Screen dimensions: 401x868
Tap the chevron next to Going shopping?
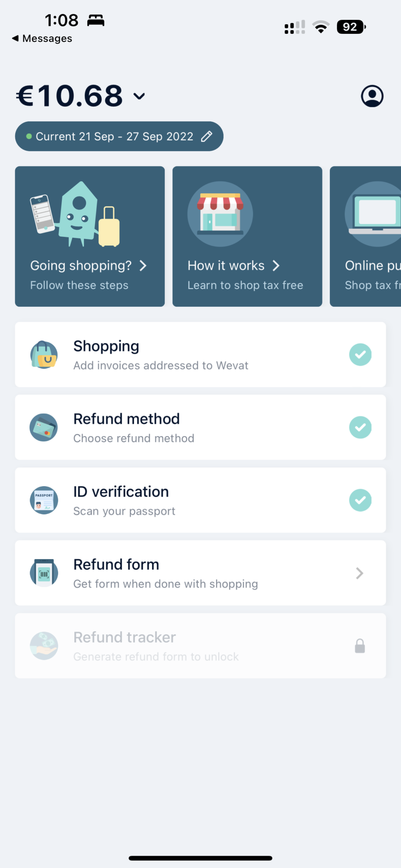[x=143, y=266]
